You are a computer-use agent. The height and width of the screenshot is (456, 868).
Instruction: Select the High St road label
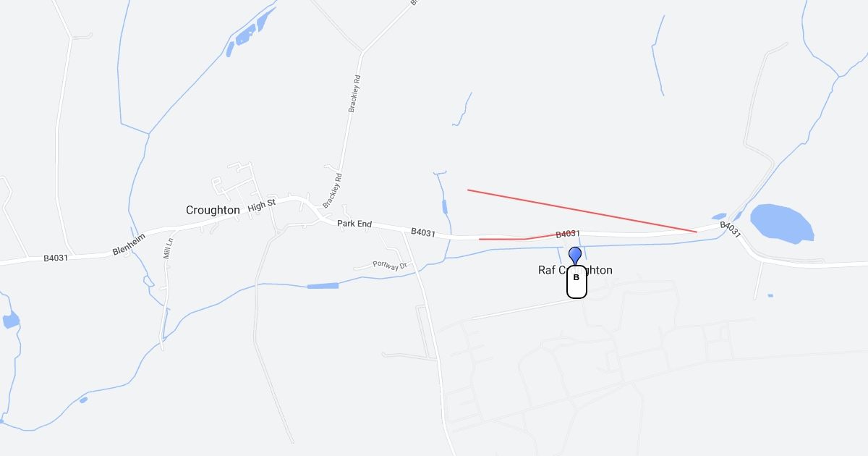(x=262, y=205)
